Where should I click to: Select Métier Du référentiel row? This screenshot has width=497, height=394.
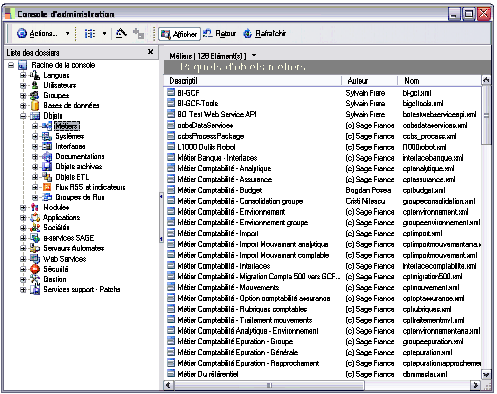(323, 374)
